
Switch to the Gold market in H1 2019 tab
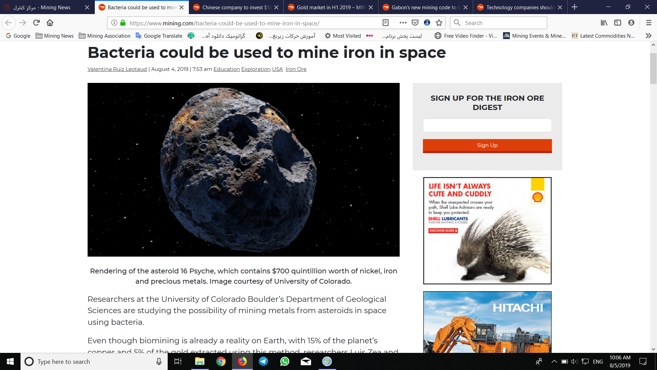click(x=331, y=7)
